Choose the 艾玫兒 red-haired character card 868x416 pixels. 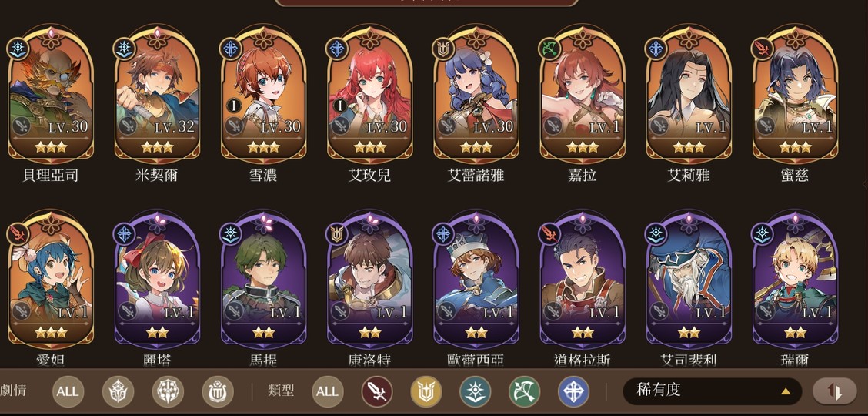click(369, 94)
